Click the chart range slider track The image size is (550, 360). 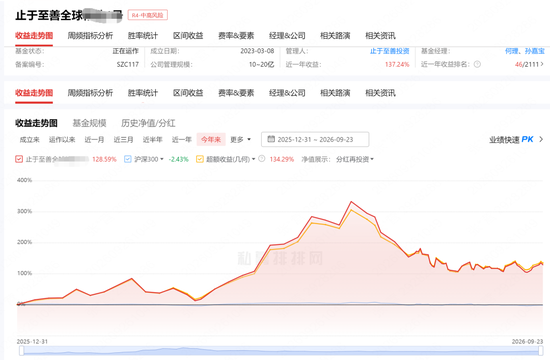(281, 351)
